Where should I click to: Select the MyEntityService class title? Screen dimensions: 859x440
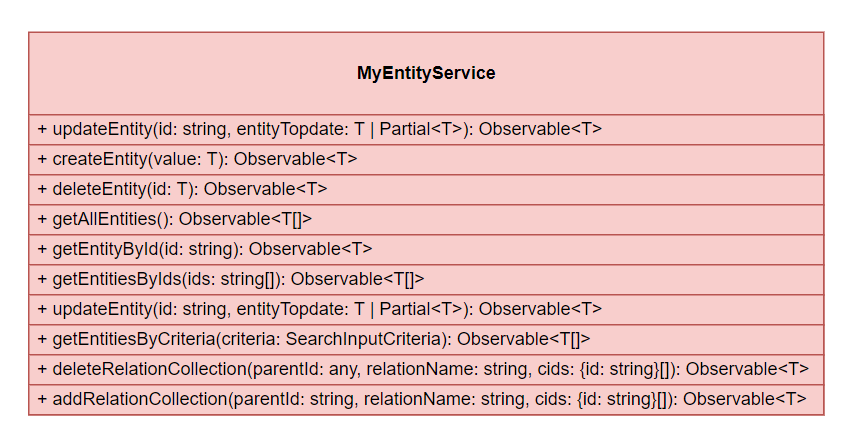click(x=426, y=73)
